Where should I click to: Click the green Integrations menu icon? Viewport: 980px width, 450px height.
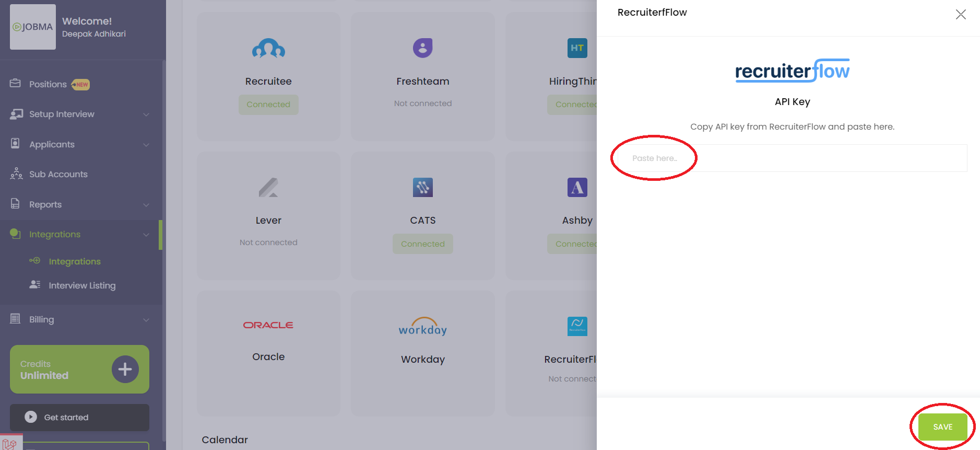(15, 234)
